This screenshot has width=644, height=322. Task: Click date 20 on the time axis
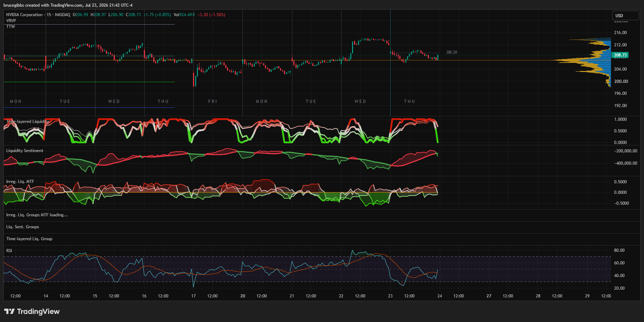click(243, 296)
